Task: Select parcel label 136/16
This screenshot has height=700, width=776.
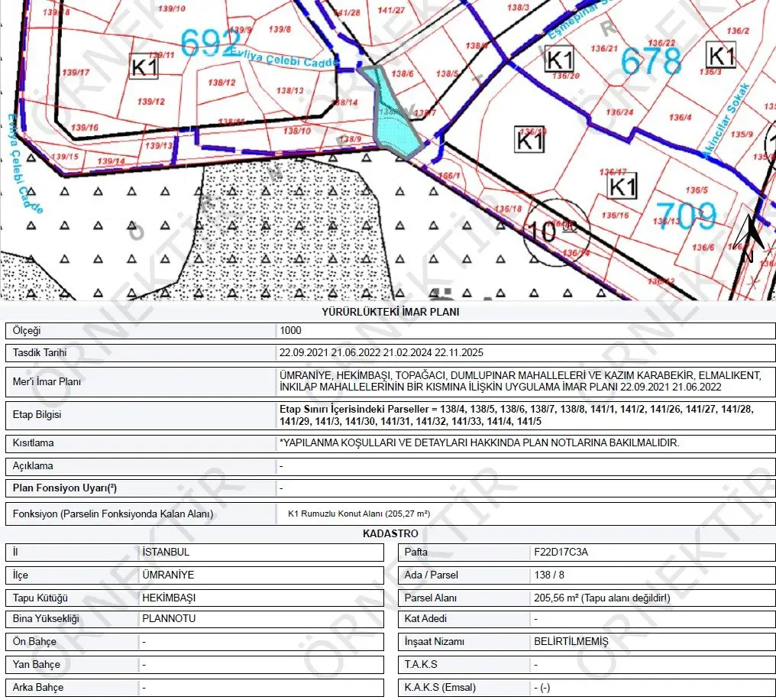Action: tap(615, 215)
